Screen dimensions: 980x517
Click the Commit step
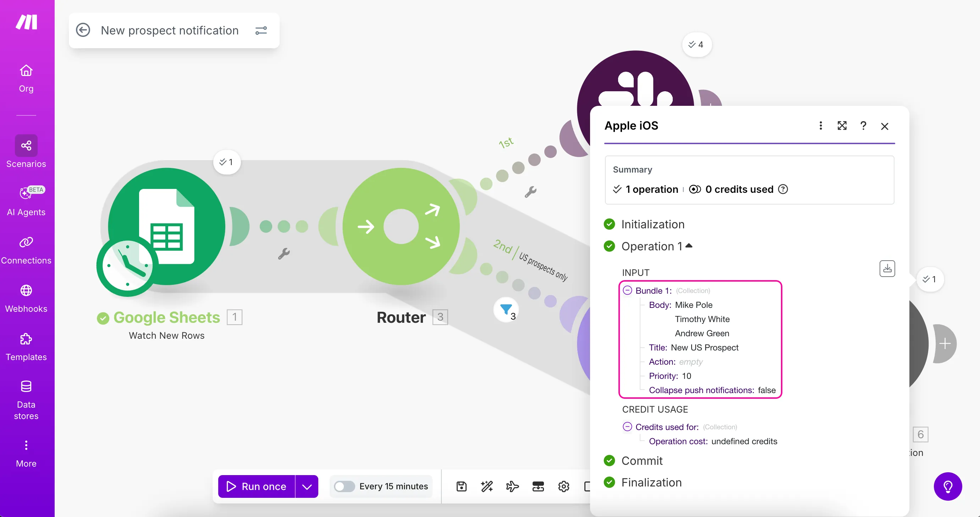[x=642, y=461]
